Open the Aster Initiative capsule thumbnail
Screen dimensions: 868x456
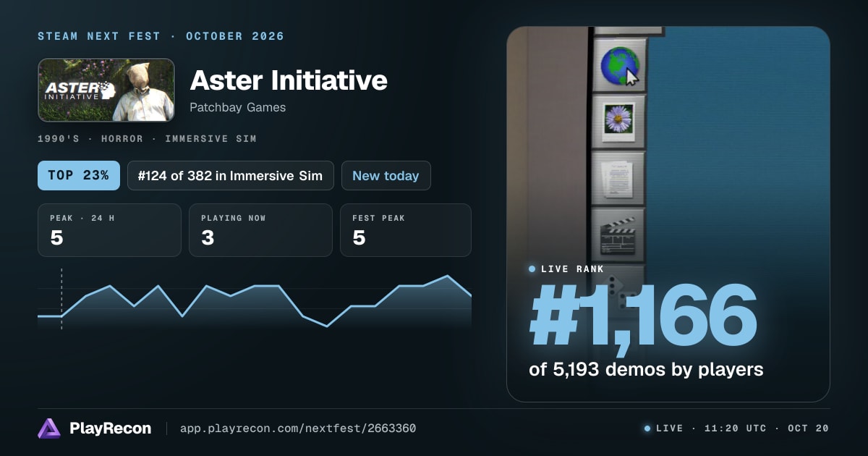[x=106, y=90]
